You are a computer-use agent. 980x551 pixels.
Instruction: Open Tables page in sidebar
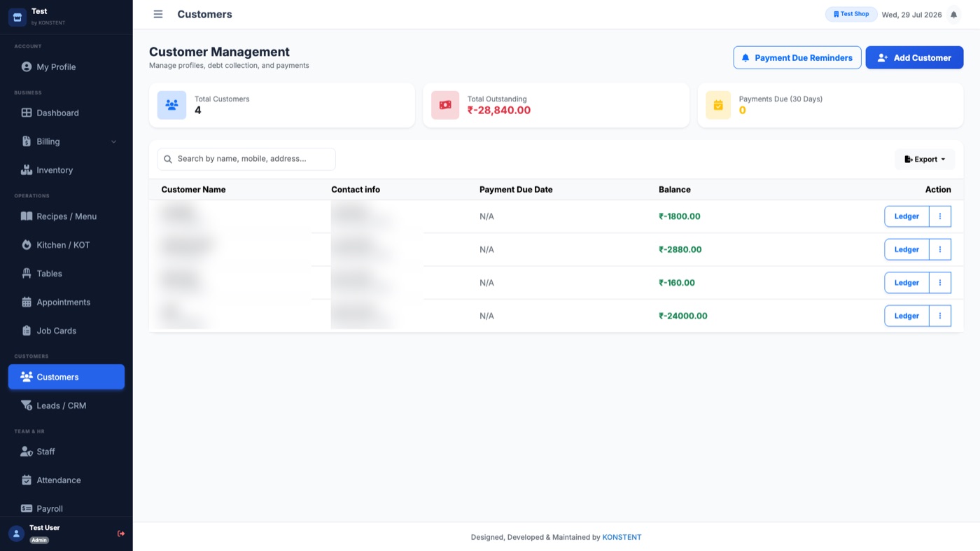[x=66, y=274]
